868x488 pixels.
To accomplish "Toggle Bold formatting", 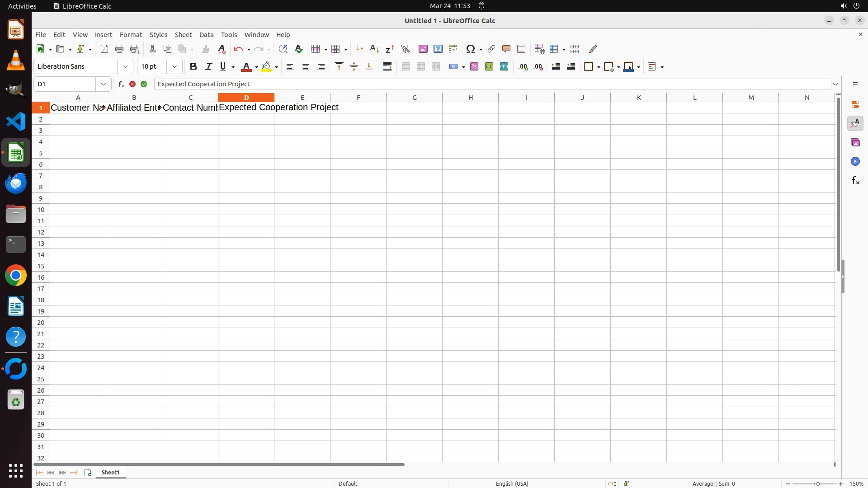I will [x=193, y=66].
